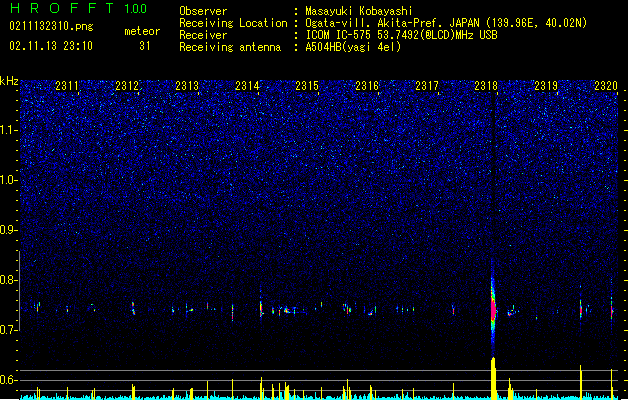The width and height of the screenshot is (629, 400).
Task: Click the 2318 time marker
Action: [486, 85]
